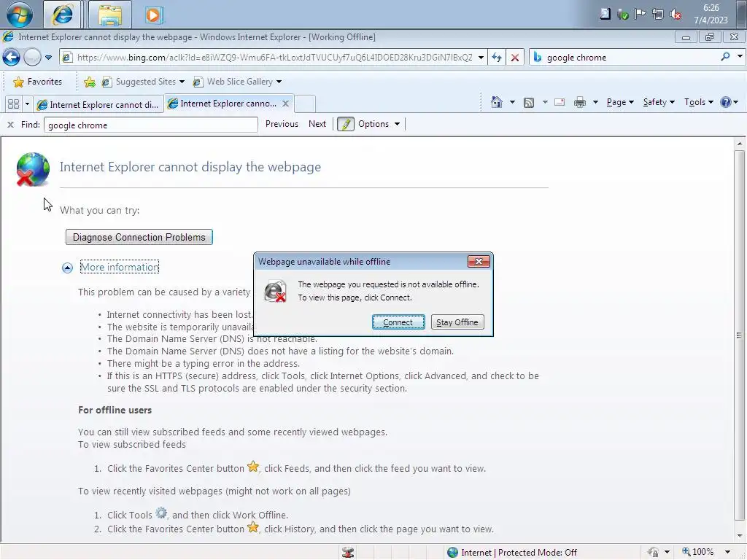The width and height of the screenshot is (747, 560).
Task: Click the Action Center flag tray icon
Action: pyautogui.click(x=640, y=15)
